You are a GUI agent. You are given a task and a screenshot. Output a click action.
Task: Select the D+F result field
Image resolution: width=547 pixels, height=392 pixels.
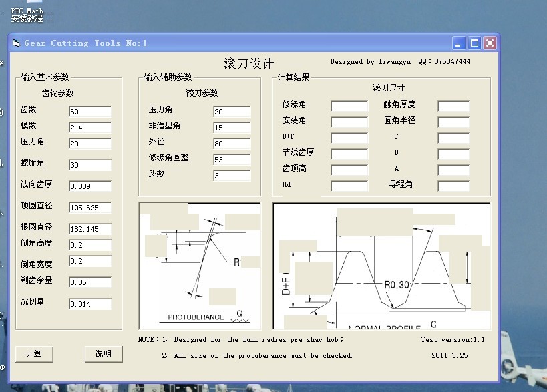pos(349,138)
